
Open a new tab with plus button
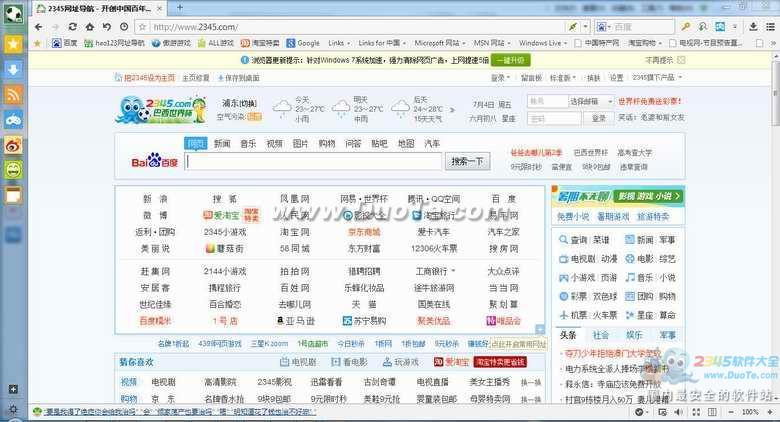[180, 7]
